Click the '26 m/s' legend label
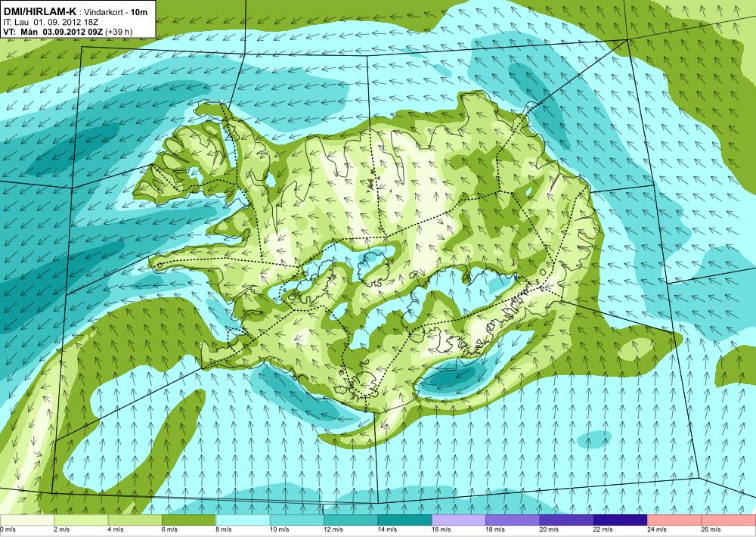The width and height of the screenshot is (756, 537). click(x=711, y=529)
